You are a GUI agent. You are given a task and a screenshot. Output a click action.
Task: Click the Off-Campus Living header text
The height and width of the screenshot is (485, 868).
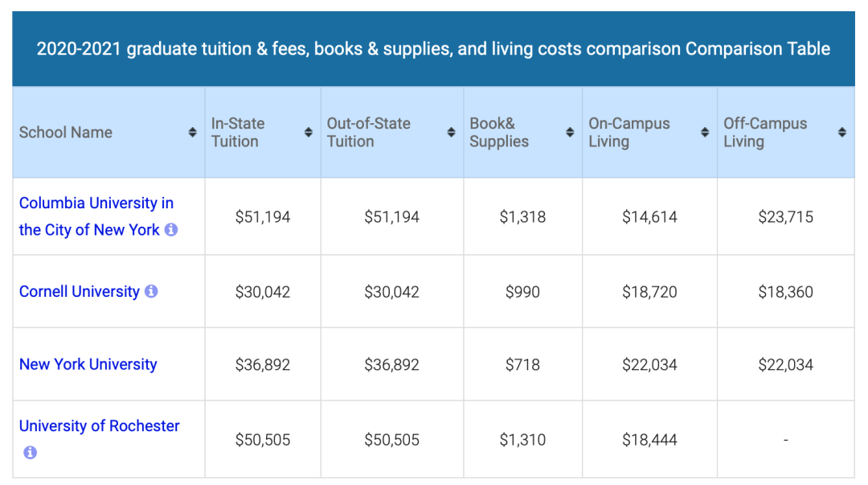tap(765, 133)
